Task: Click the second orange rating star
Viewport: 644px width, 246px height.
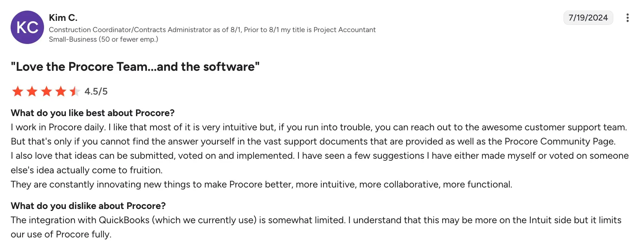Action: [32, 91]
